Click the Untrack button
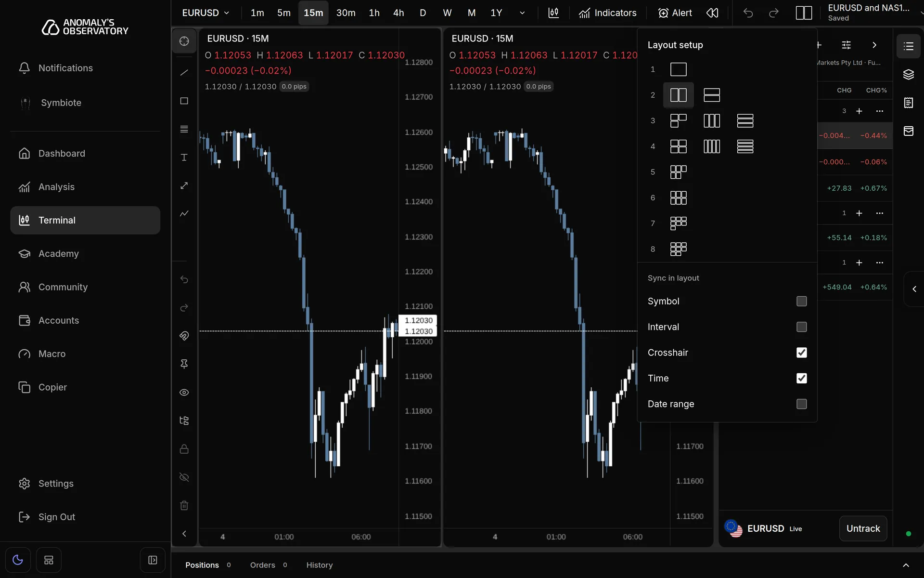The width and height of the screenshot is (924, 578). [863, 528]
